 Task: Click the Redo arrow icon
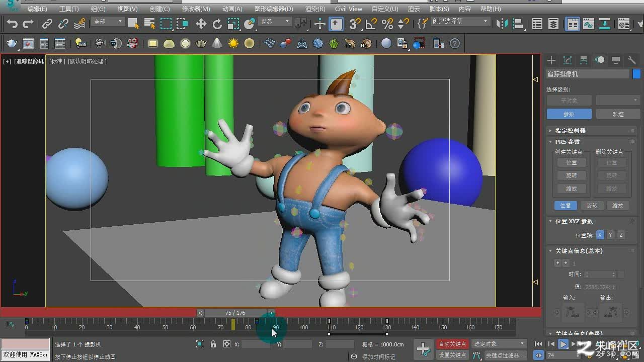pyautogui.click(x=28, y=24)
